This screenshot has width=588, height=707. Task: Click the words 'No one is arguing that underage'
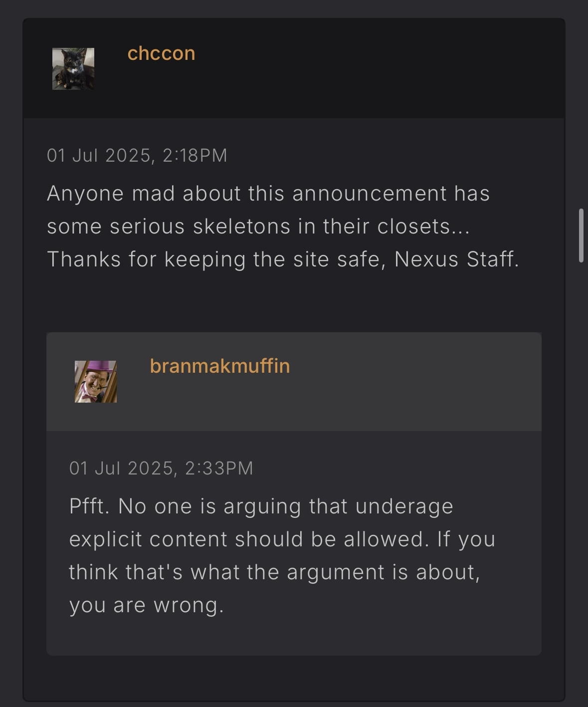286,506
